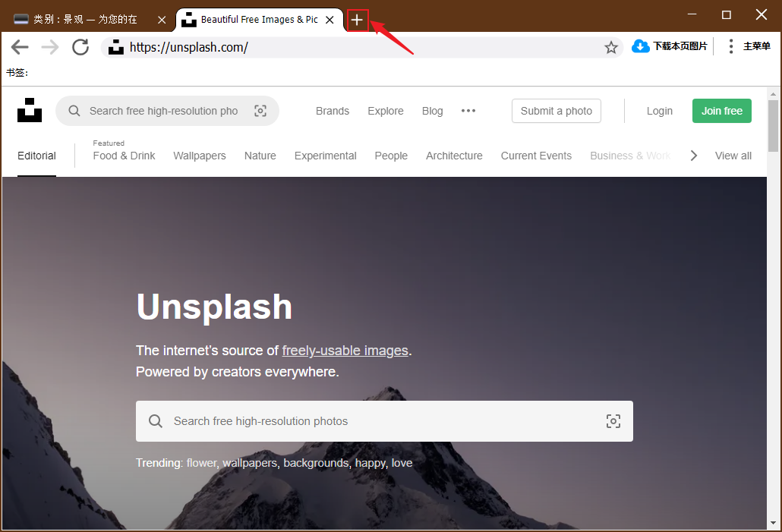
Task: Open the Business & Work category
Action: point(630,156)
